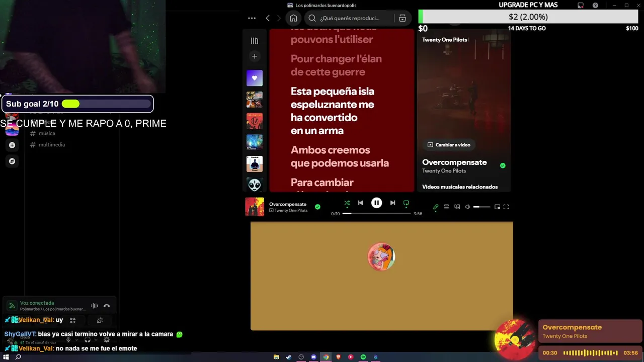Expand Discord output device options

point(96,340)
